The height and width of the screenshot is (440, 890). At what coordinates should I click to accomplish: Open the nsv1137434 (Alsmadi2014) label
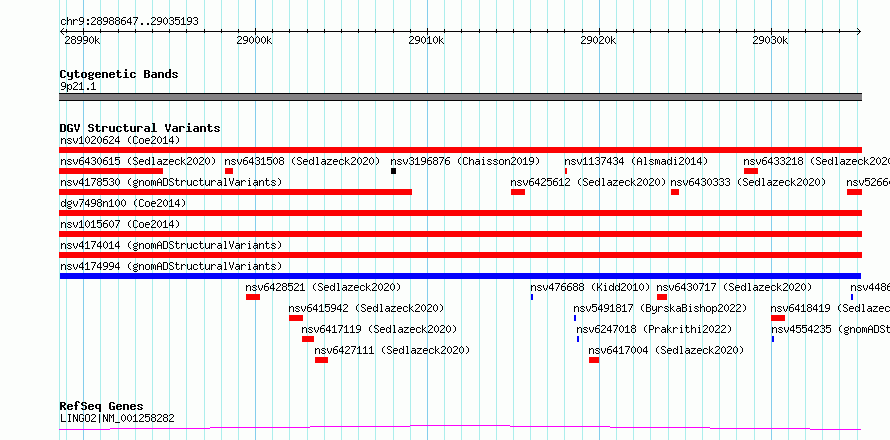636,161
